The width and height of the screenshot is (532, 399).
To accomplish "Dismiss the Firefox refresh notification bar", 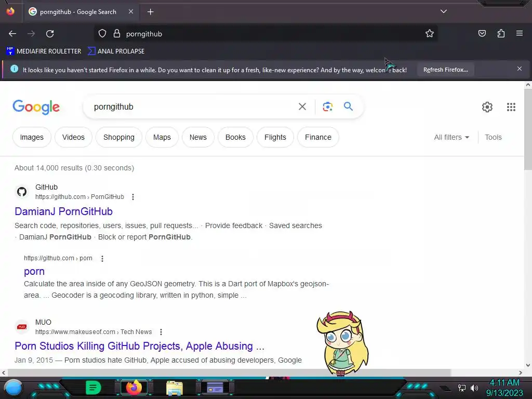I will coord(520,69).
